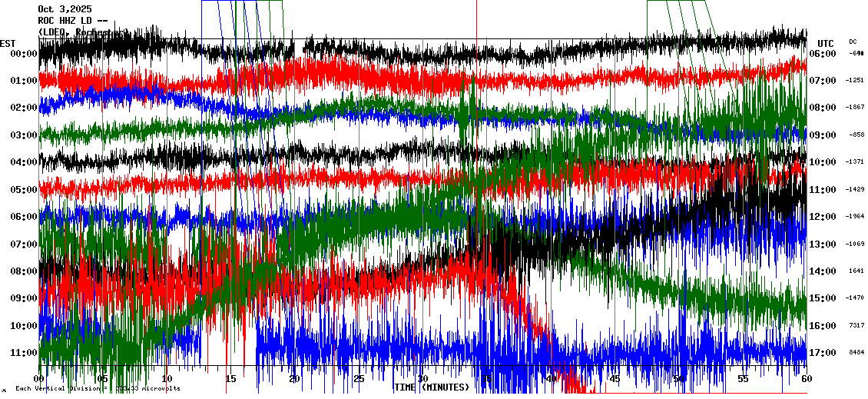This screenshot has width=868, height=399.
Task: Click the 00:00 EST time label
Action: 24,54
